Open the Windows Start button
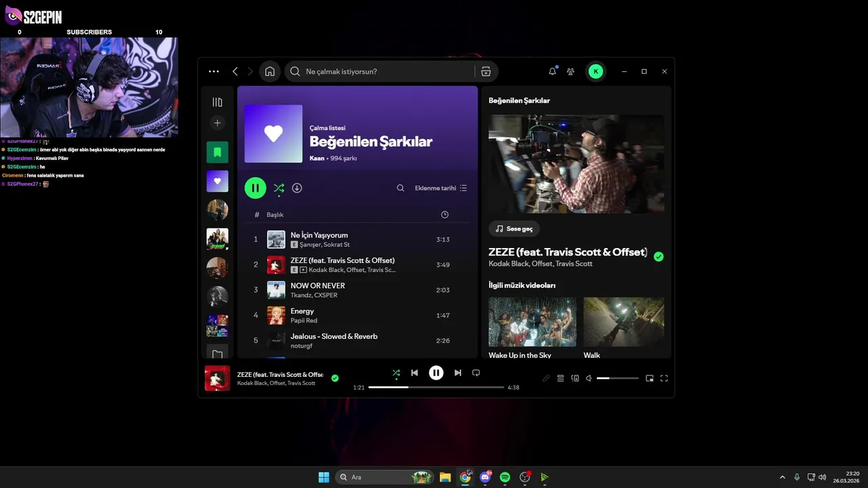 (x=324, y=477)
